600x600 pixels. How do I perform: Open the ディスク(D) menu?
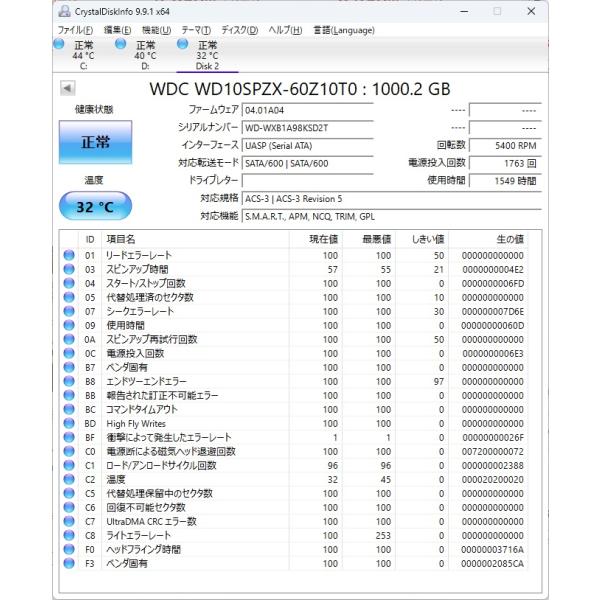click(240, 30)
